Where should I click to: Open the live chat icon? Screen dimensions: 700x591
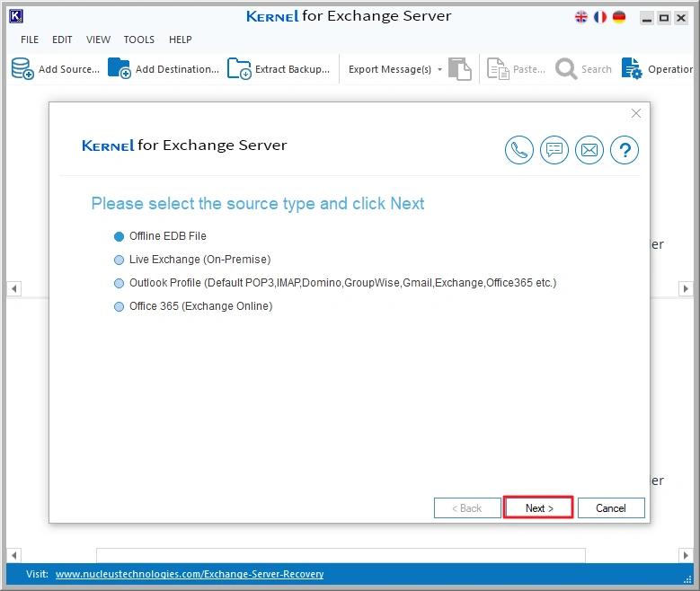(554, 150)
